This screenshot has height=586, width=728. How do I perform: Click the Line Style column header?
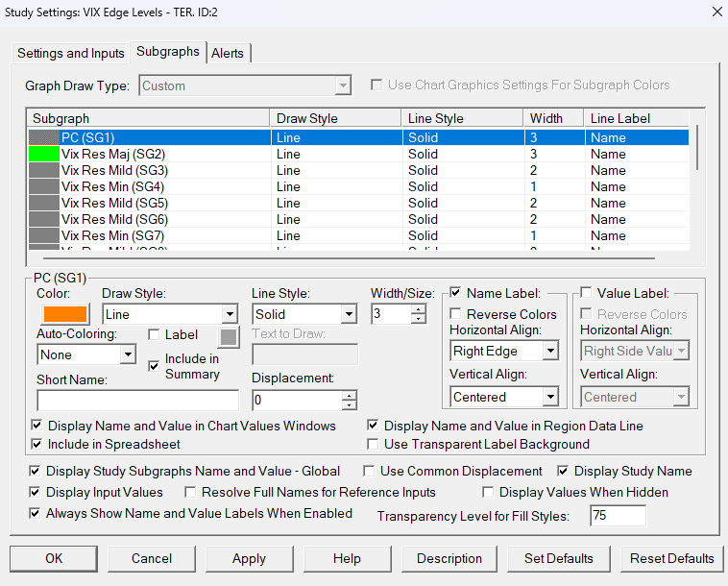coord(462,118)
